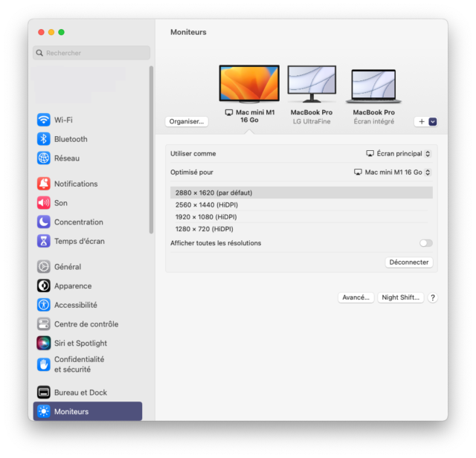
Task: Select the Accessibilité icon
Action: point(44,305)
